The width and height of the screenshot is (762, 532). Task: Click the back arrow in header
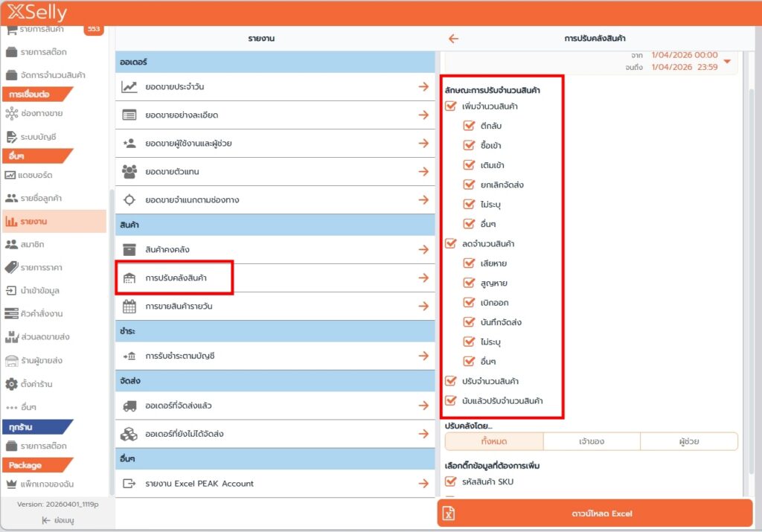click(x=453, y=39)
